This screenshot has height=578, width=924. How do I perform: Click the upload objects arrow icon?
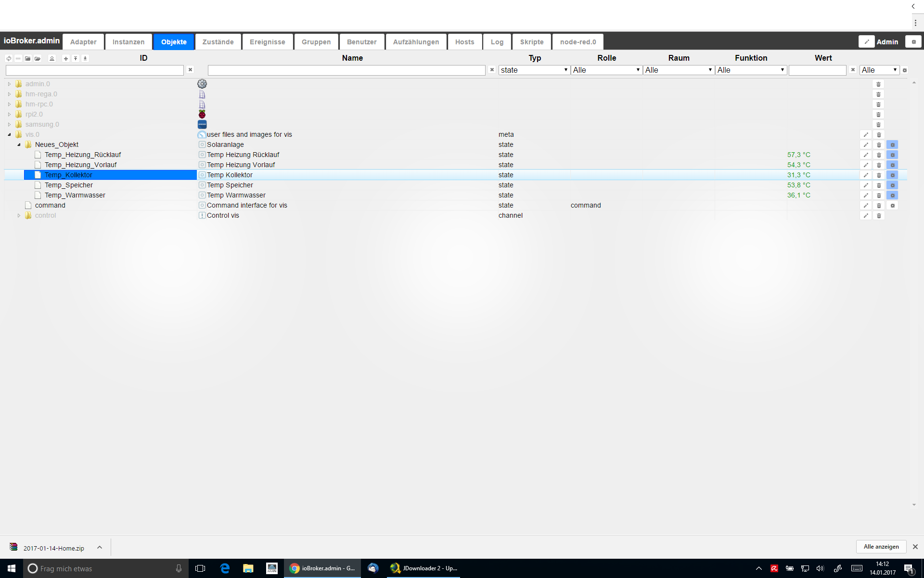point(76,58)
